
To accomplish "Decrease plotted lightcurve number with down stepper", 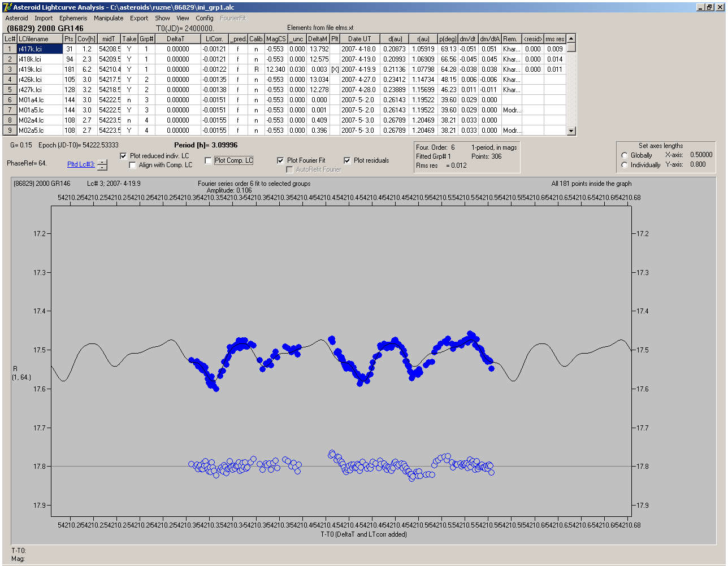I will click(102, 167).
